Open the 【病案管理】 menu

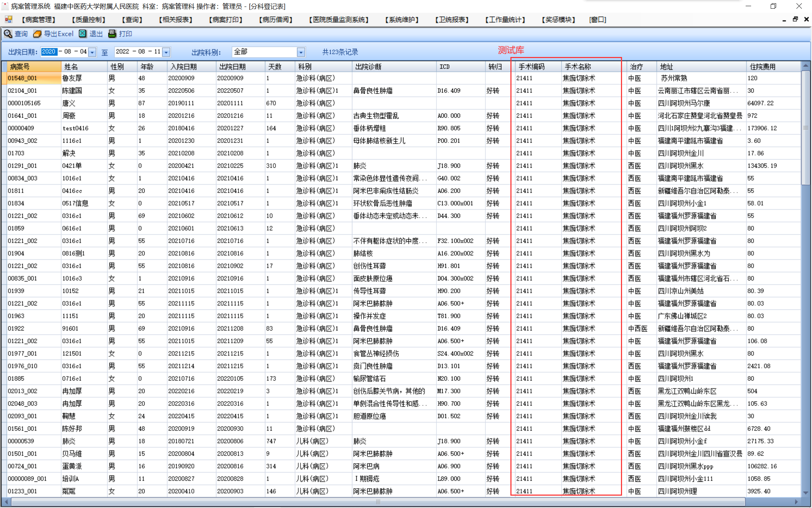pos(38,20)
